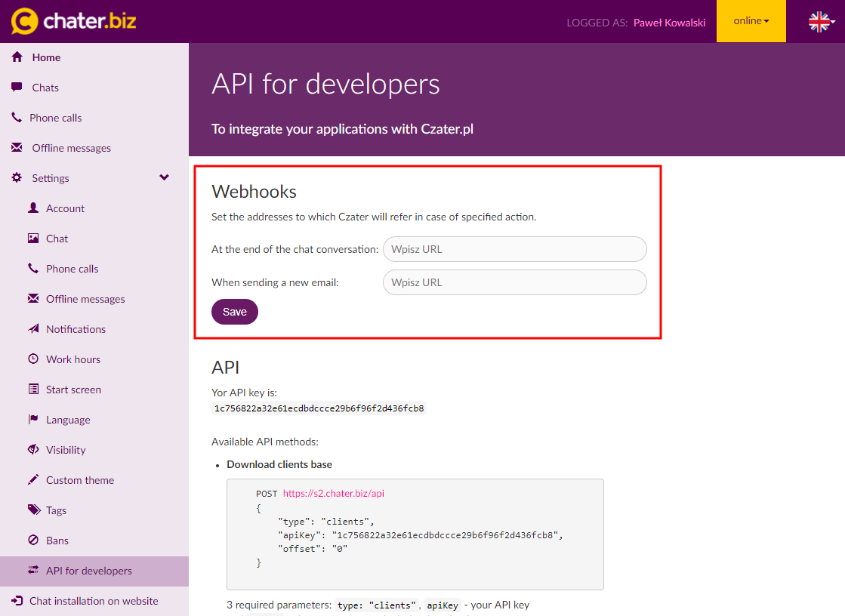This screenshot has height=616, width=845.
Task: Focus the end of chat conversation URL field
Action: pos(515,249)
